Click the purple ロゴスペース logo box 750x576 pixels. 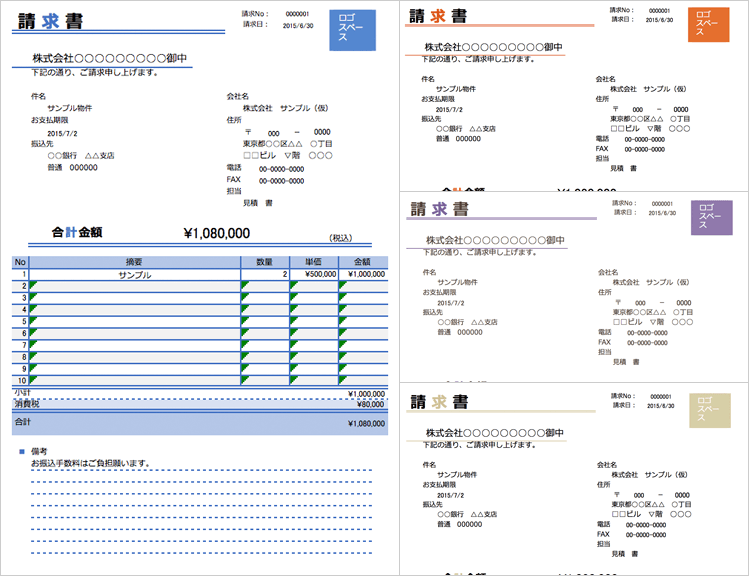(x=712, y=217)
